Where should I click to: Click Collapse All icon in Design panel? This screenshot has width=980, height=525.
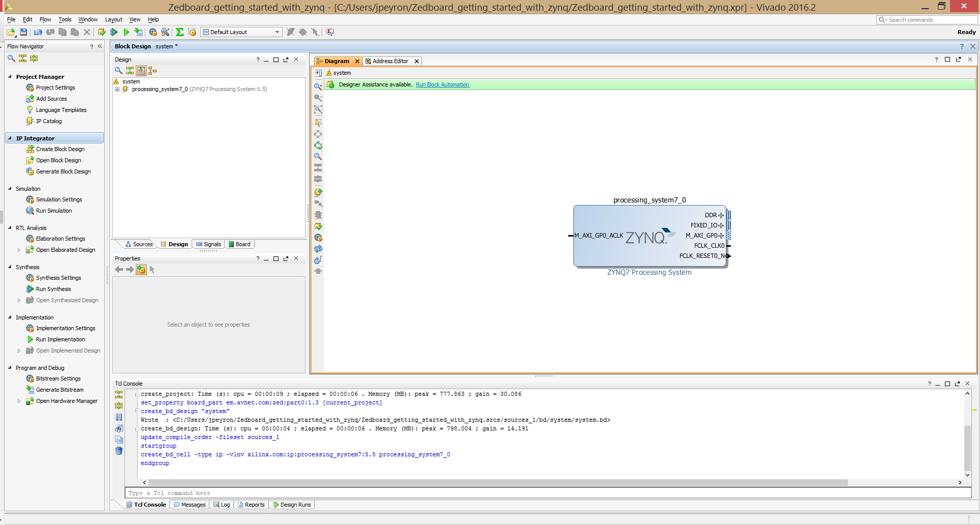tap(130, 71)
